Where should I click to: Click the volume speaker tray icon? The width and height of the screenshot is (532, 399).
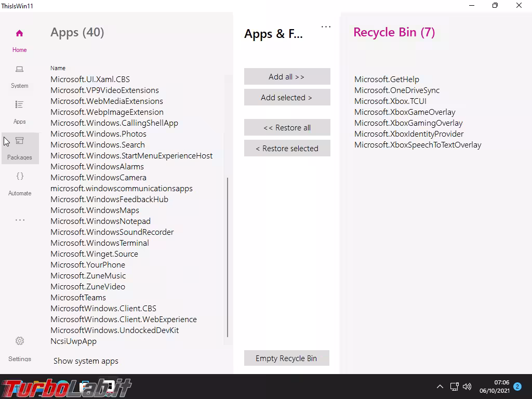(467, 387)
